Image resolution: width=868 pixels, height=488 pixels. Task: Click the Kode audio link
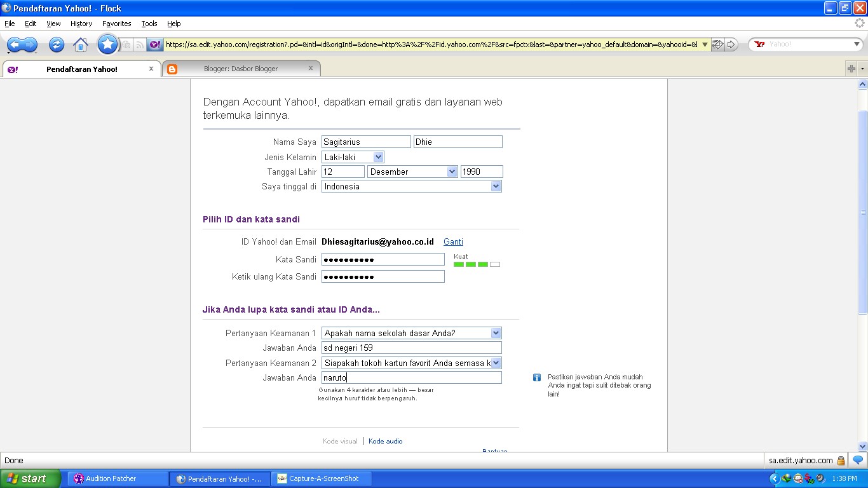pos(385,441)
